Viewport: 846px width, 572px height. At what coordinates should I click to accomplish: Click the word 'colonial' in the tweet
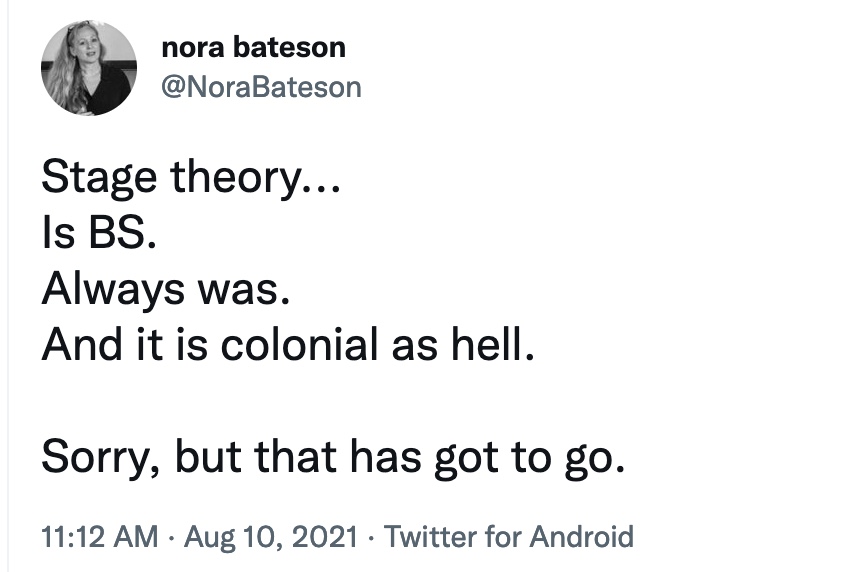[299, 345]
